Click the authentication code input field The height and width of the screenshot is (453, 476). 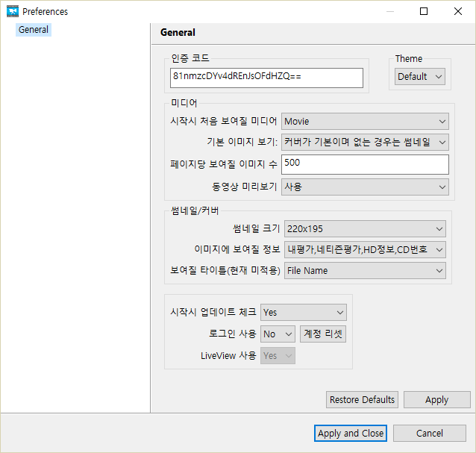[x=266, y=78]
